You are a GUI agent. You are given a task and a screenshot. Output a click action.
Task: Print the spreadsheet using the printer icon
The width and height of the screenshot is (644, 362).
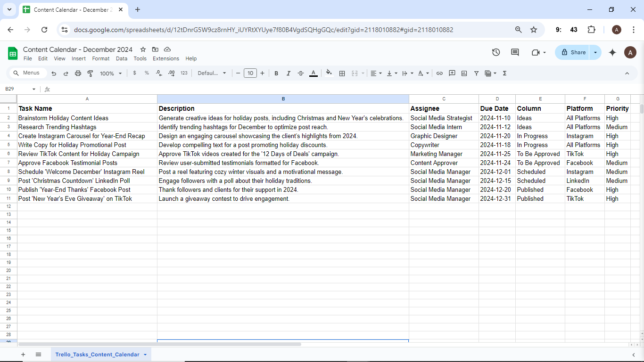pyautogui.click(x=78, y=74)
